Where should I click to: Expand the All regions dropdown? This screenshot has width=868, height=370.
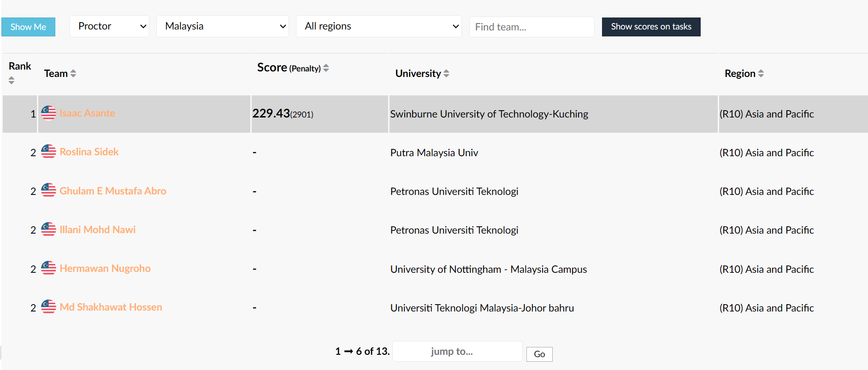379,26
